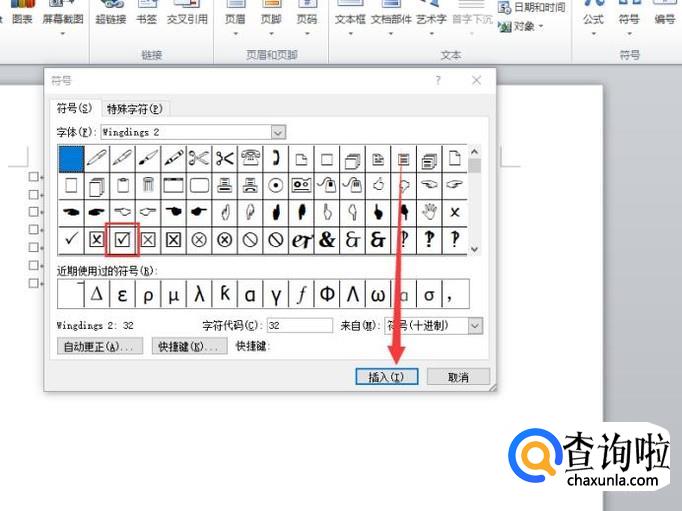This screenshot has width=682, height=511.
Task: Select the checked box symbol in grid
Action: [122, 239]
